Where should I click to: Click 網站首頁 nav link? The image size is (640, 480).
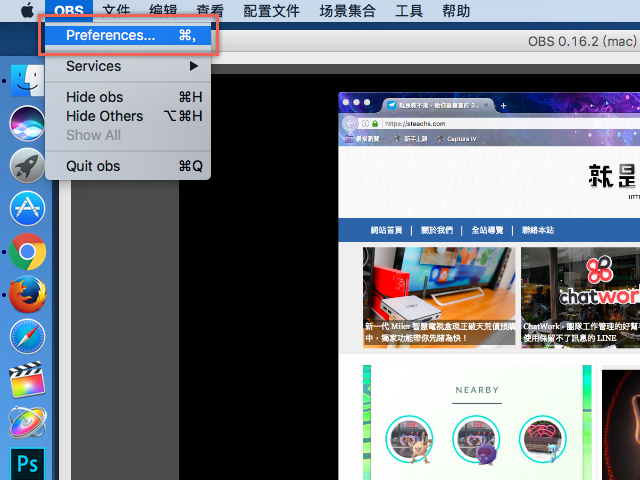click(386, 230)
